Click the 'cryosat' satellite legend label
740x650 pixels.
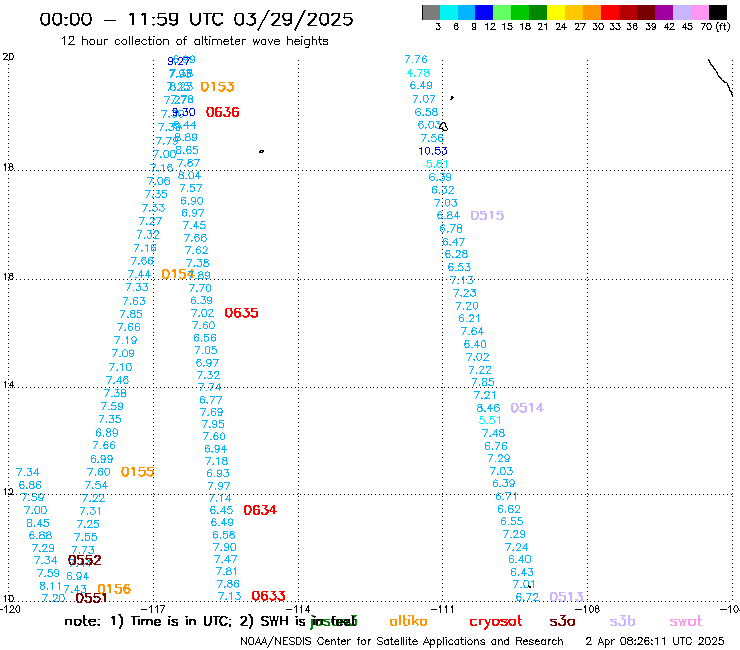point(496,622)
